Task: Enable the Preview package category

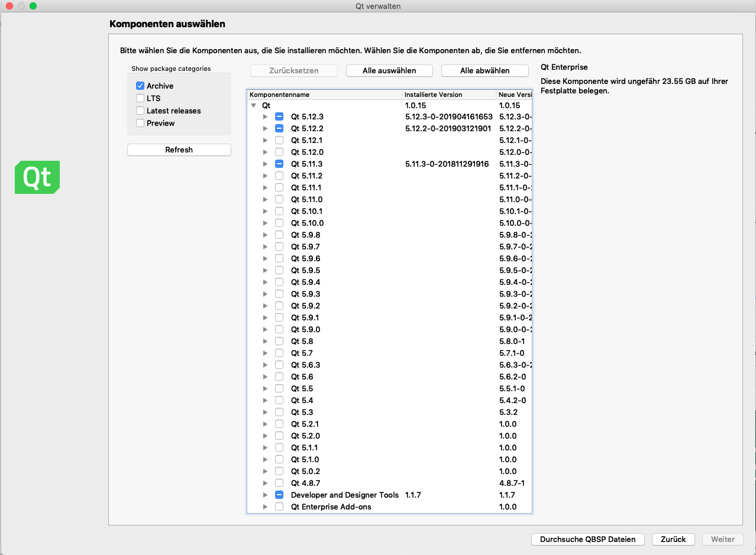Action: tap(140, 123)
